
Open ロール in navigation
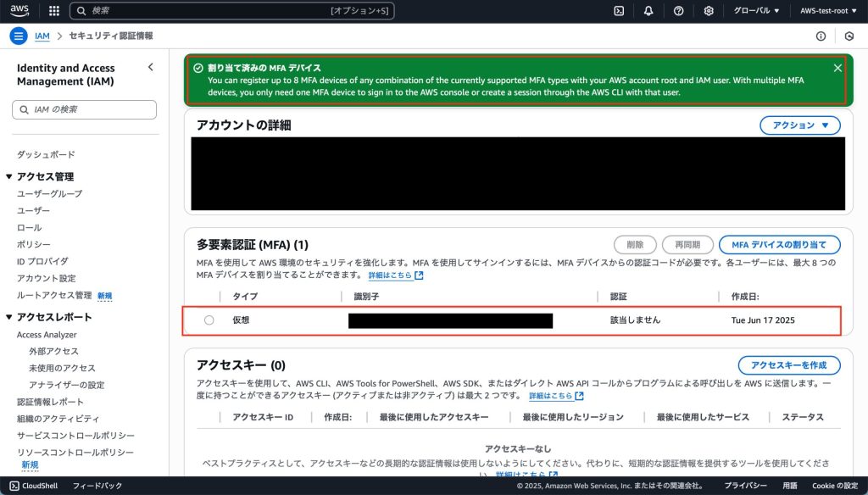point(30,227)
